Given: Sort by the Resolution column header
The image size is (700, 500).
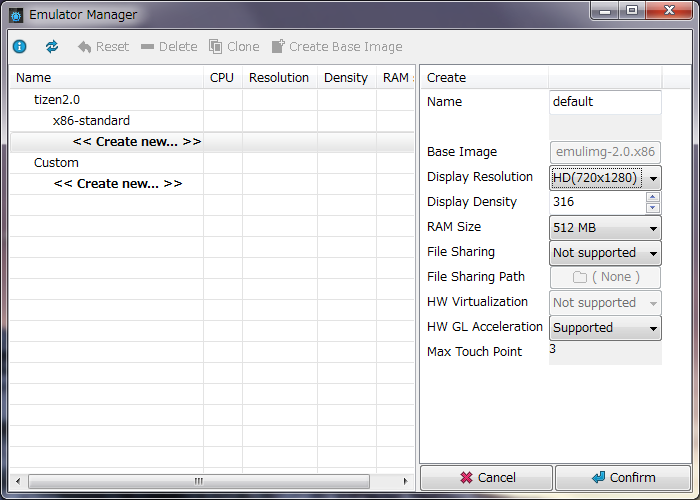Looking at the screenshot, I should [279, 78].
